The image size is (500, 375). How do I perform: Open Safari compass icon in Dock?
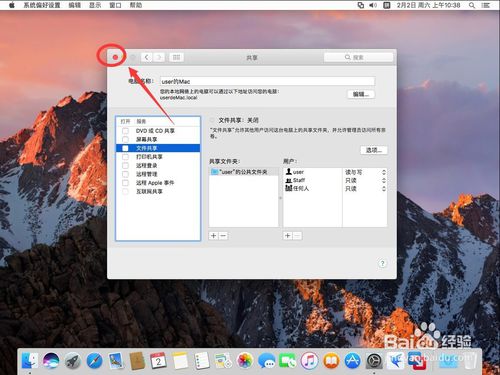(x=94, y=361)
